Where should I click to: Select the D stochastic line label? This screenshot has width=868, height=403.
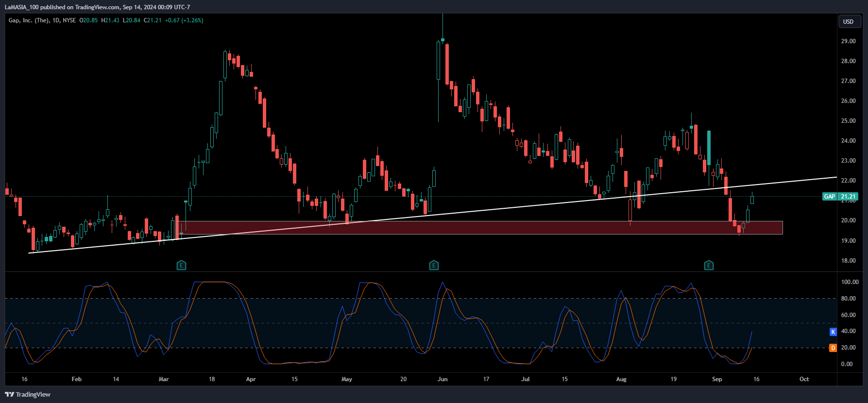834,348
